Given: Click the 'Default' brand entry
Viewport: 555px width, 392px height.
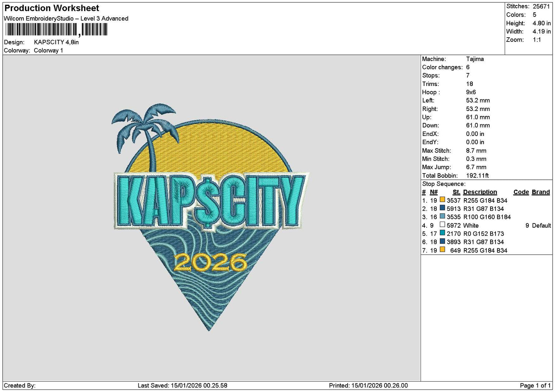Looking at the screenshot, I should (542, 225).
